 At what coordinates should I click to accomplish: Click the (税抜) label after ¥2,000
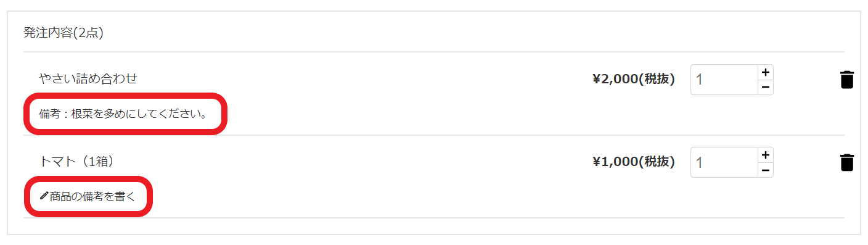656,79
